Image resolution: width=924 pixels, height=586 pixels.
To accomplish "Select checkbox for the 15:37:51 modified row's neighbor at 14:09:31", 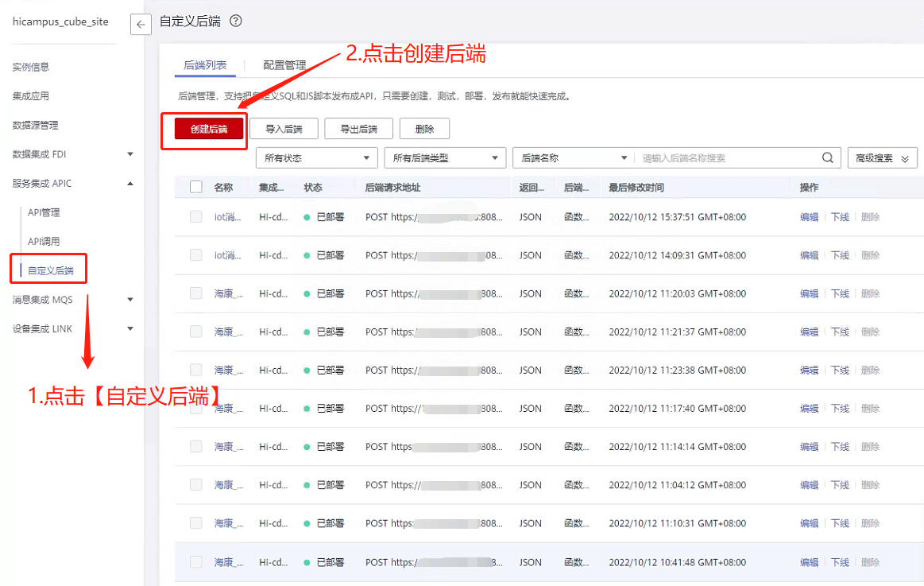I will (196, 255).
